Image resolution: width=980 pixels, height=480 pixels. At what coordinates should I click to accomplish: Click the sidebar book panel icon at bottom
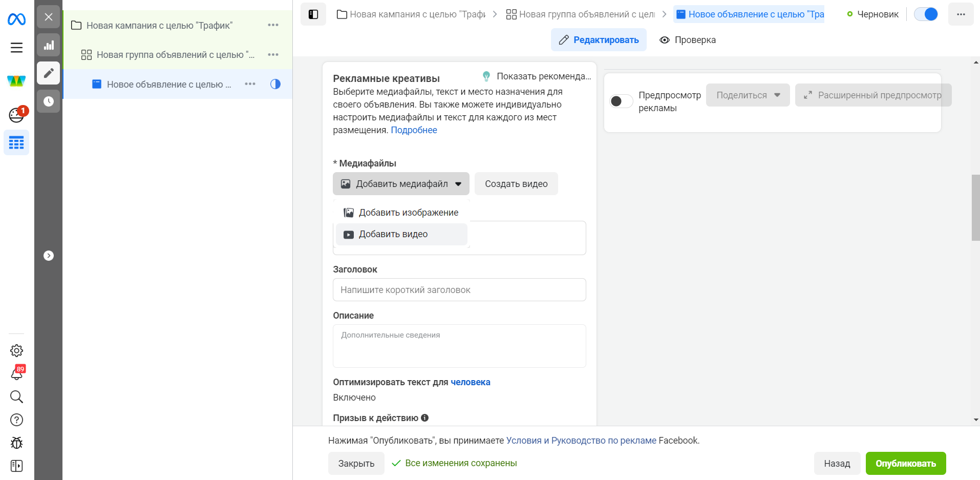(16, 466)
